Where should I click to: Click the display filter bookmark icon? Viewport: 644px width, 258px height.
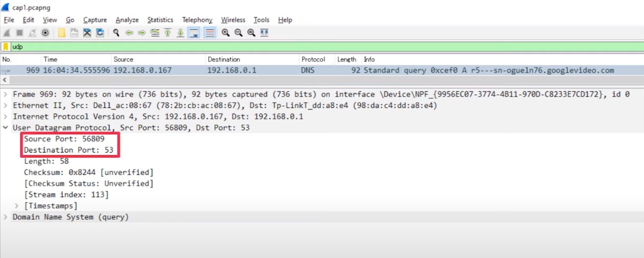[6, 47]
